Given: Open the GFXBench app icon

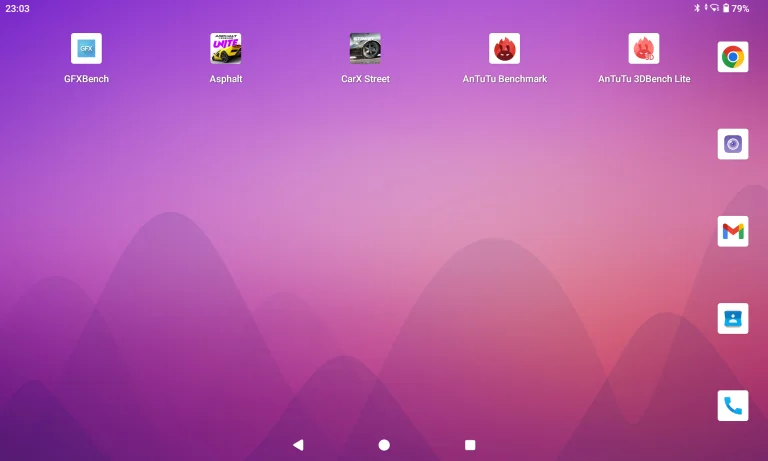Looking at the screenshot, I should (86, 48).
